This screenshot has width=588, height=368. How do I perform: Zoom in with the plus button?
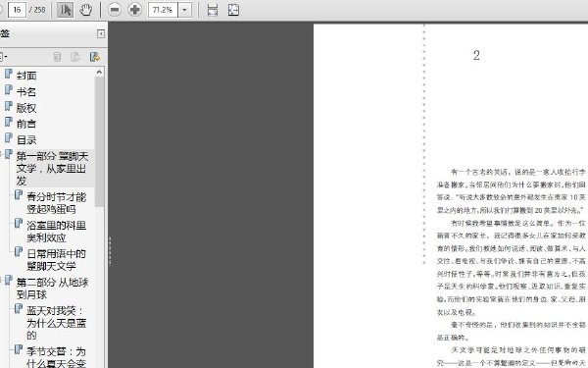(x=134, y=10)
